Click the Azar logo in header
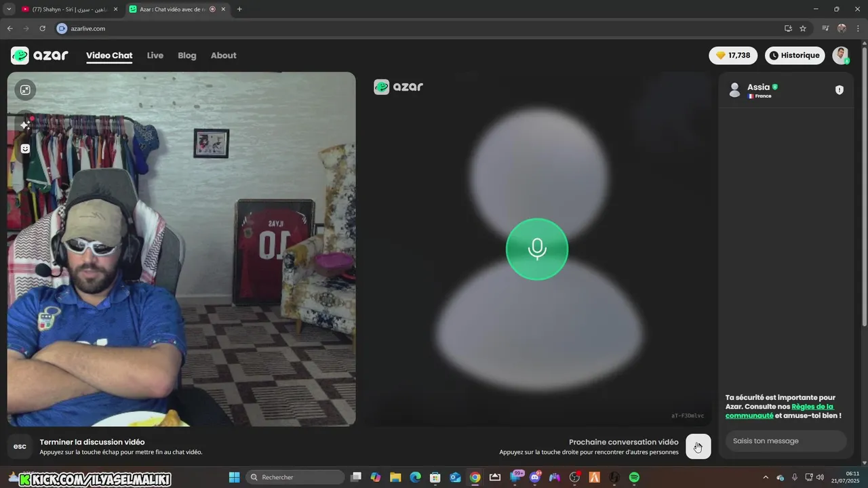This screenshot has width=868, height=488. [x=39, y=56]
